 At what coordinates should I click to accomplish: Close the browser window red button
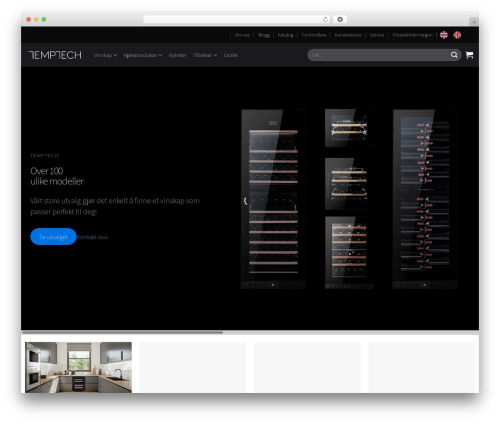point(29,19)
